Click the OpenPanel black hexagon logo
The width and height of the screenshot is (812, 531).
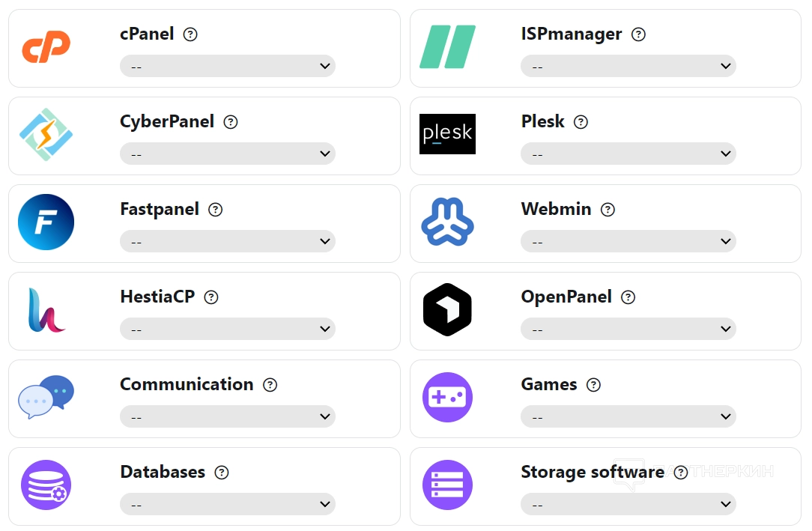[447, 309]
